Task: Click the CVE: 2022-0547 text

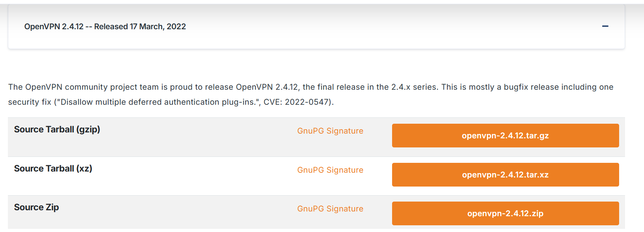Action: pyautogui.click(x=297, y=102)
